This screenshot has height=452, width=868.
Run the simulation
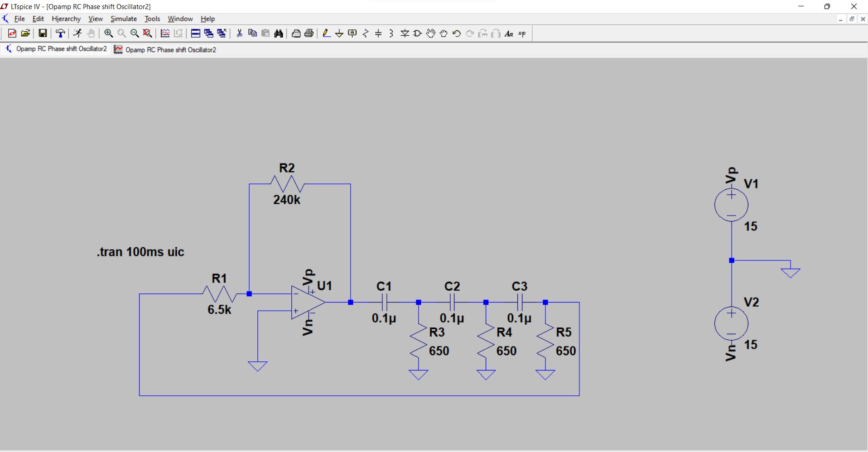point(77,33)
